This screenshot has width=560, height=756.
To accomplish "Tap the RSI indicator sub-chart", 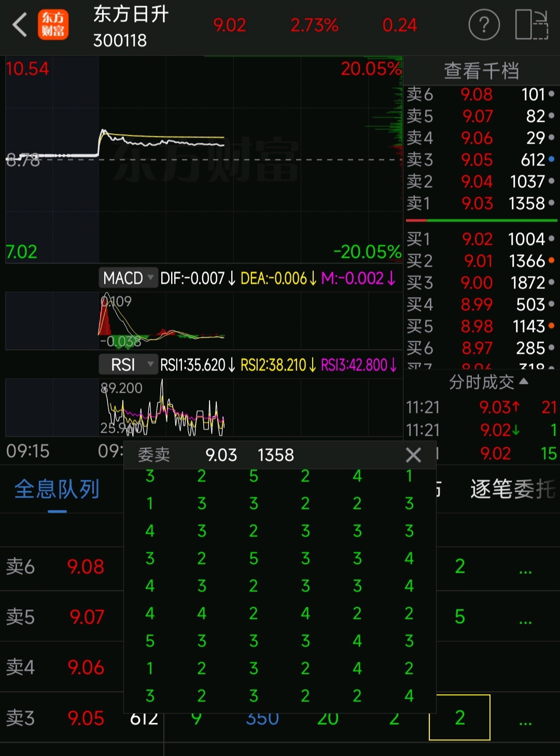I will pos(204,407).
